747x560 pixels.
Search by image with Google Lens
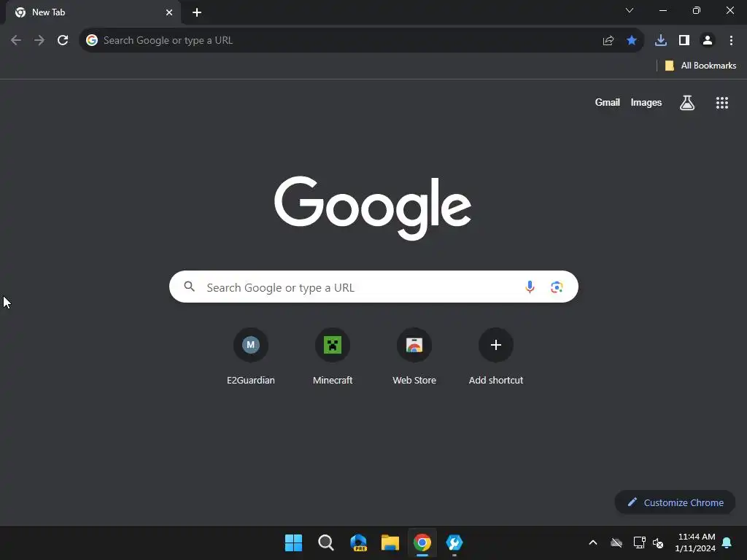557,287
